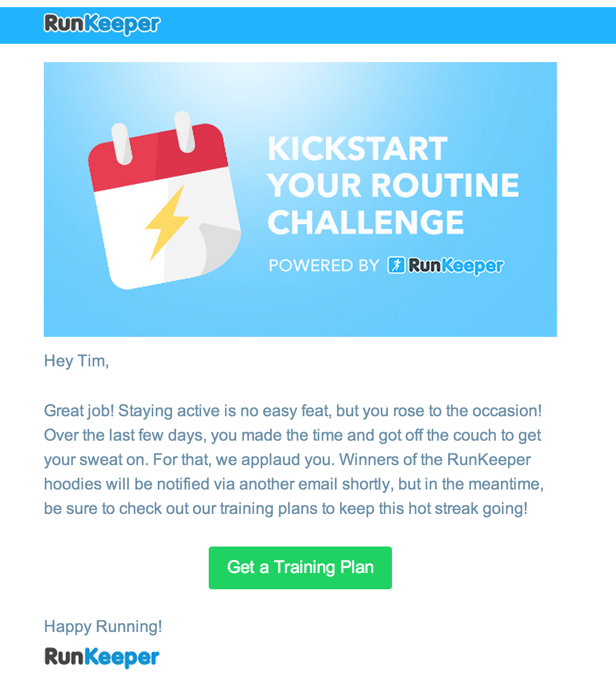Click the Happy Running! sign-off text

103,626
